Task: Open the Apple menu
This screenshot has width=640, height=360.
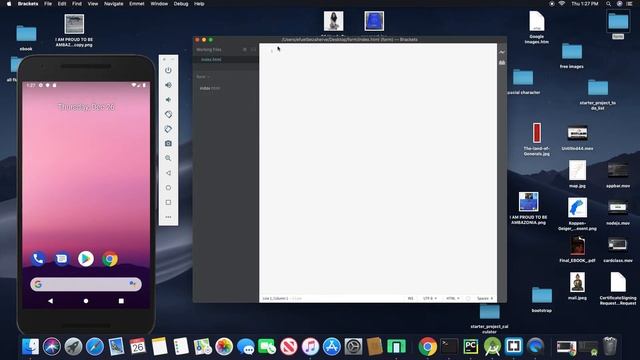Action: (x=9, y=4)
